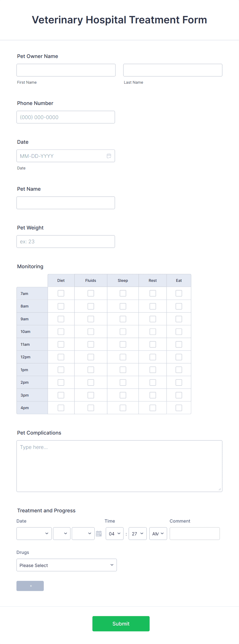Open the calendar icon in the Date field
Screen dimensions: 239x644
coord(109,156)
